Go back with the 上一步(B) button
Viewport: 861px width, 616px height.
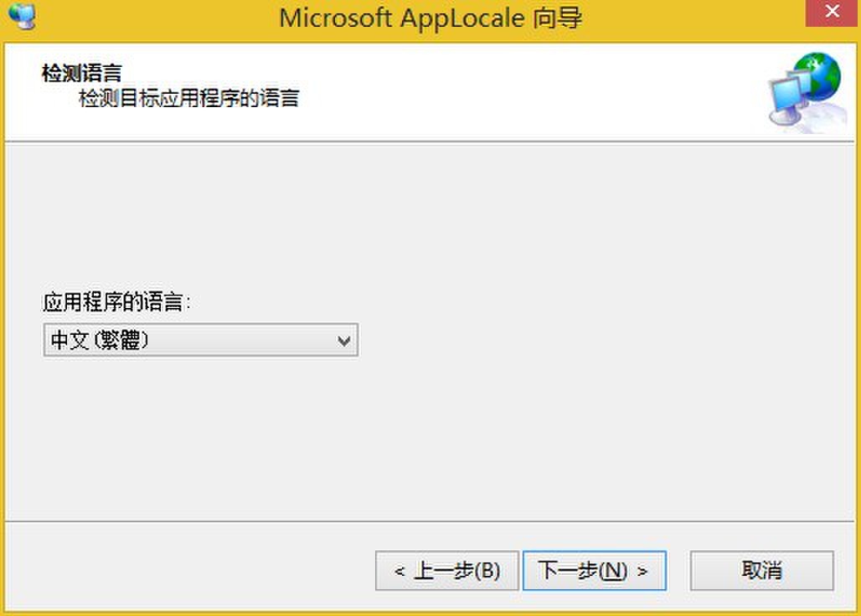point(447,571)
